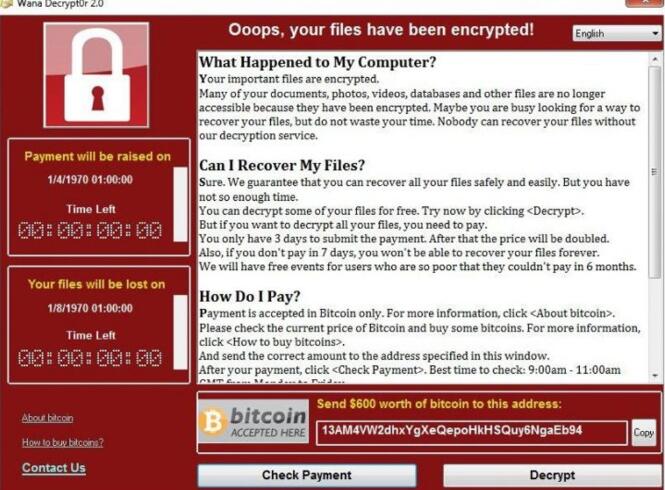Click the language dropdown arrow

point(655,33)
